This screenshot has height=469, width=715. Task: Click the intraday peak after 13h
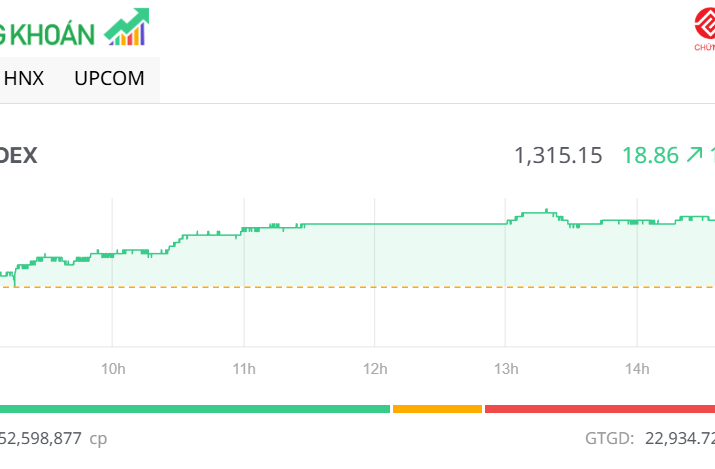[x=546, y=211]
